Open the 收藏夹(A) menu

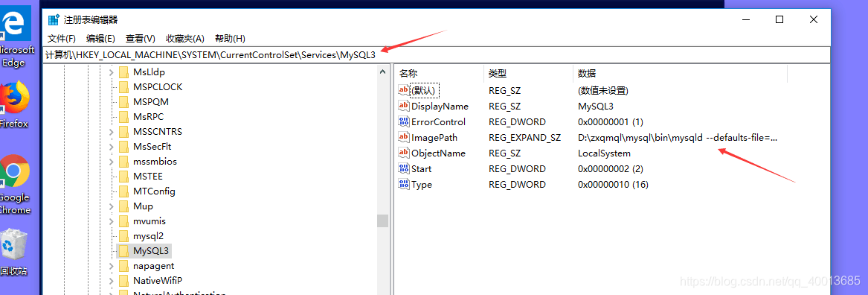(x=185, y=38)
